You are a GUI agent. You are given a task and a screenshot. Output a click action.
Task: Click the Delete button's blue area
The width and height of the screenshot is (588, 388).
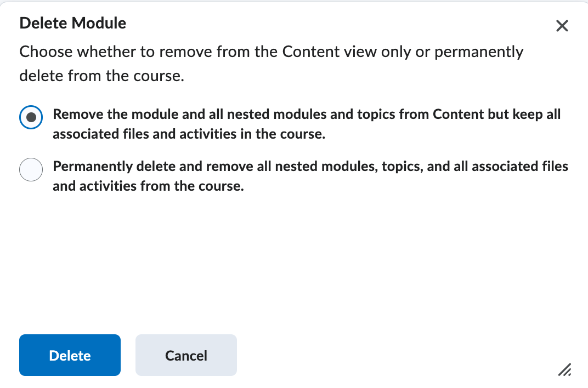(x=70, y=355)
